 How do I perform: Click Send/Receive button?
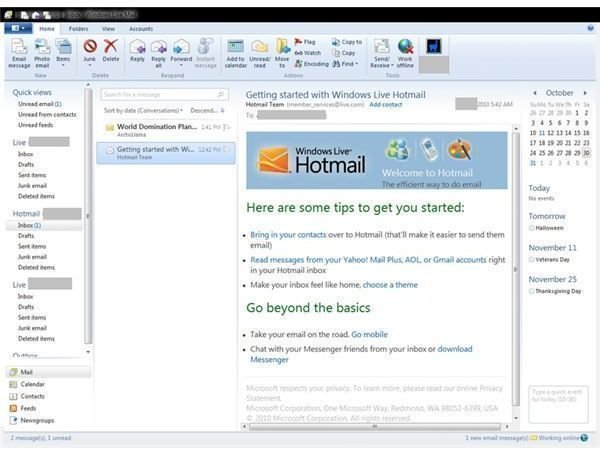click(x=382, y=53)
